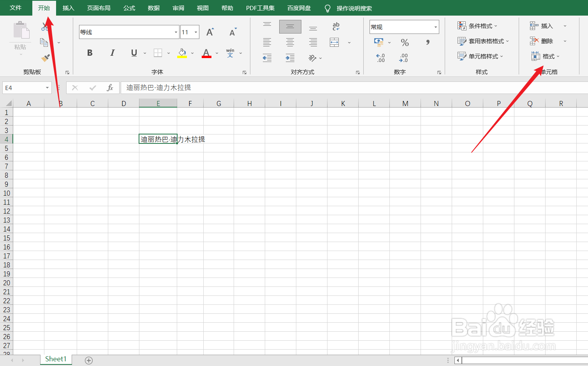Open 条件格式 conditional formatting menu
Screen dimensions: 588x366
click(477, 26)
